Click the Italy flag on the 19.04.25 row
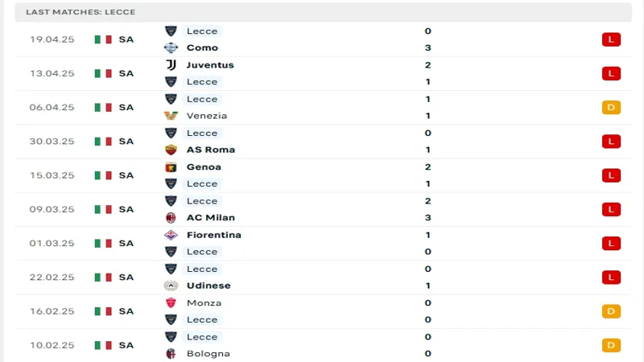644x362 pixels. click(x=103, y=39)
